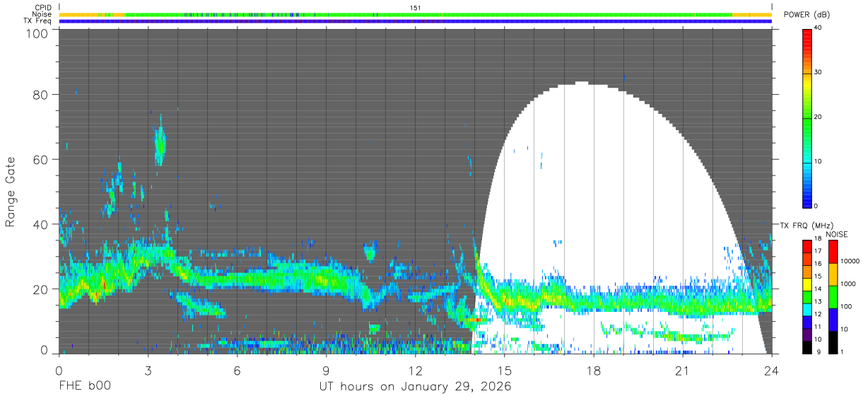The height and width of the screenshot is (401, 868).
Task: Click the 12 tick on the UT hours axis
Action: pos(416,370)
